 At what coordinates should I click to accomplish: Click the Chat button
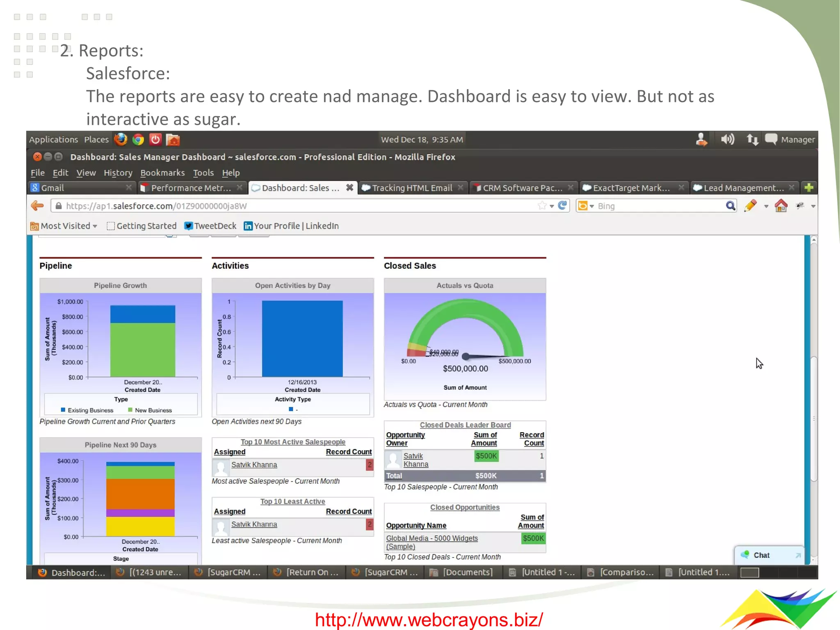point(769,555)
